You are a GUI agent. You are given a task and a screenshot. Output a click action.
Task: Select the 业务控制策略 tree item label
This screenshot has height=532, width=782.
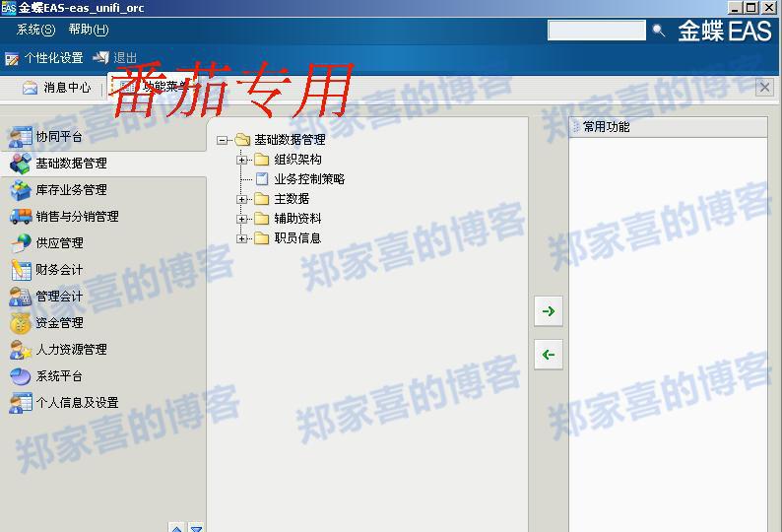coord(309,179)
